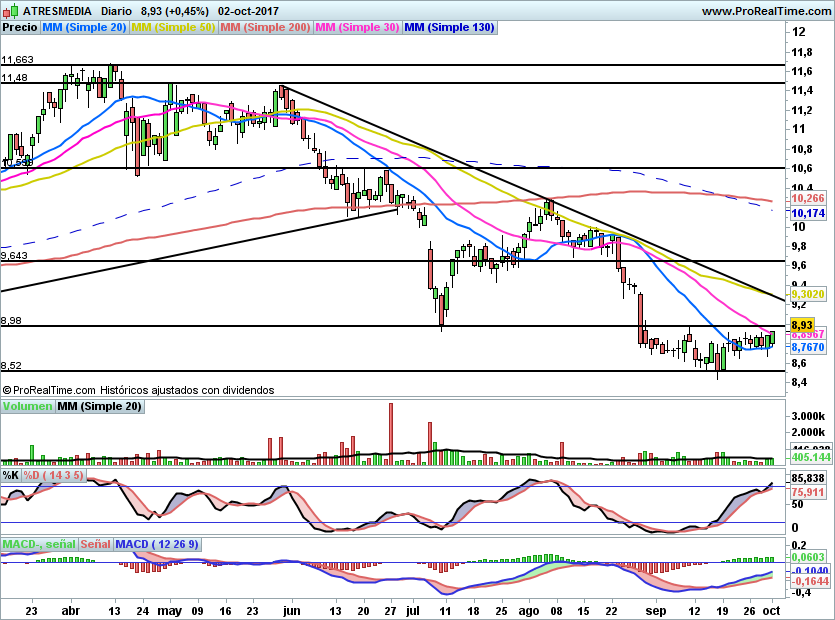Click the MACD (12 26 9) label

coord(157,544)
